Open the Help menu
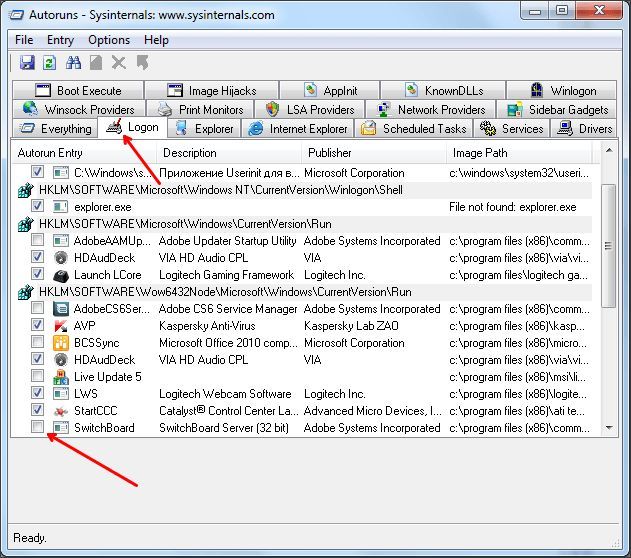 pos(156,40)
